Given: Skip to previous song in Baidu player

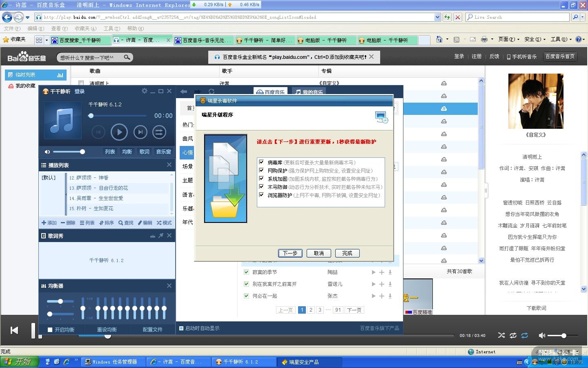Looking at the screenshot, I should tap(14, 330).
